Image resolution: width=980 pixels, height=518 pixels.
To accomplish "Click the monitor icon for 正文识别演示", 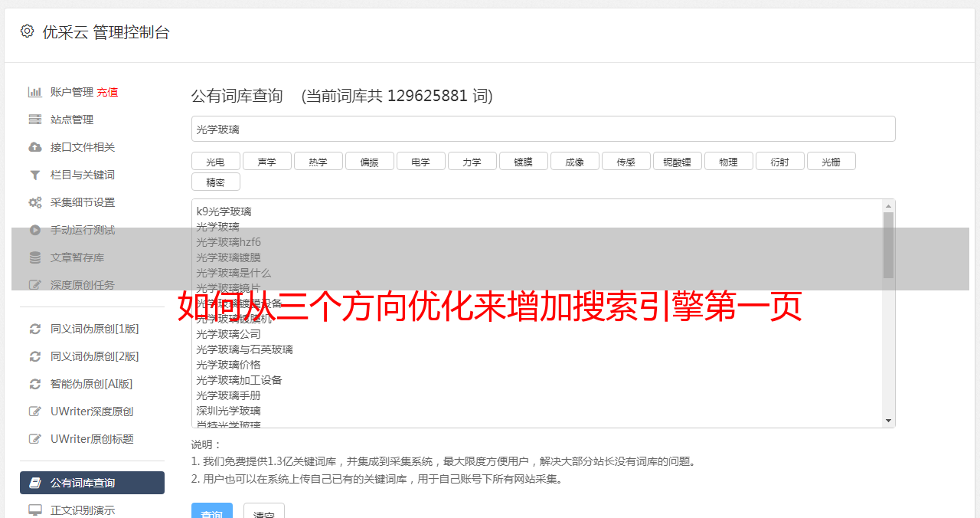I will click(34, 510).
